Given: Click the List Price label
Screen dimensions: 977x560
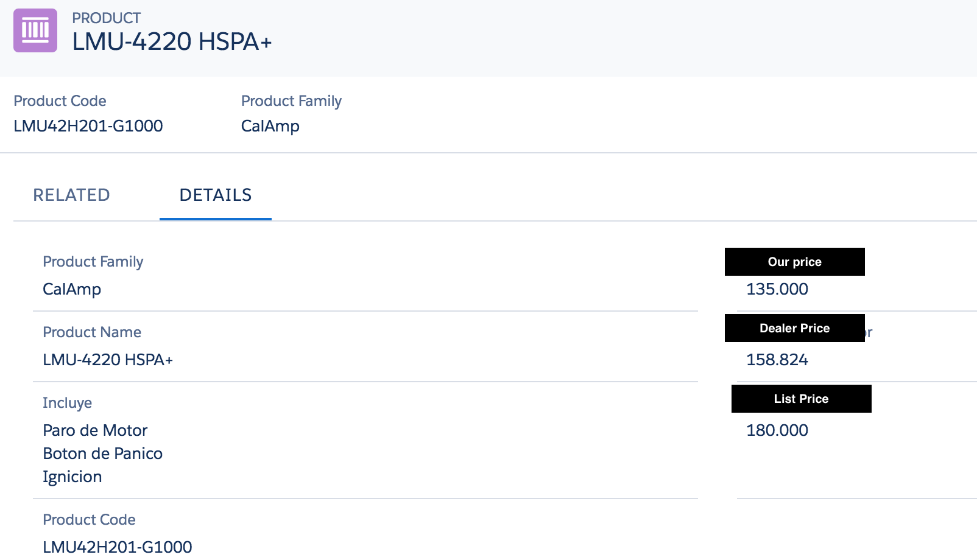Looking at the screenshot, I should click(x=801, y=399).
